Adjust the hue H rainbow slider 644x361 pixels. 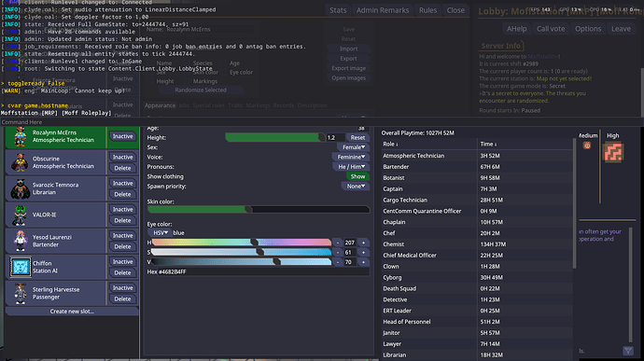click(242, 243)
